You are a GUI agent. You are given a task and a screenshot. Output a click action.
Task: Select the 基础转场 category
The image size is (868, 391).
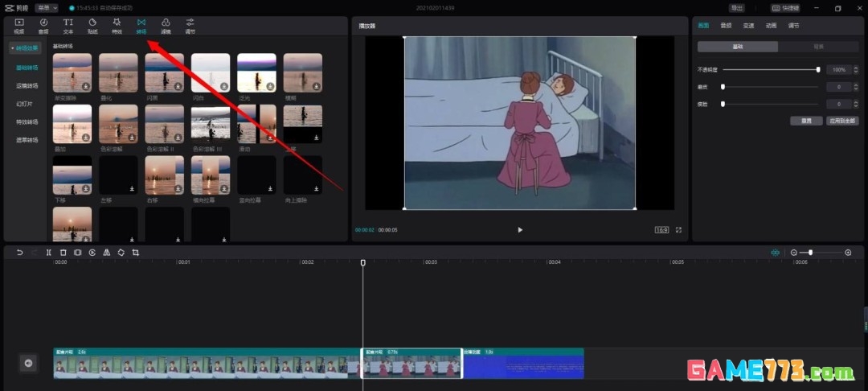[27, 68]
